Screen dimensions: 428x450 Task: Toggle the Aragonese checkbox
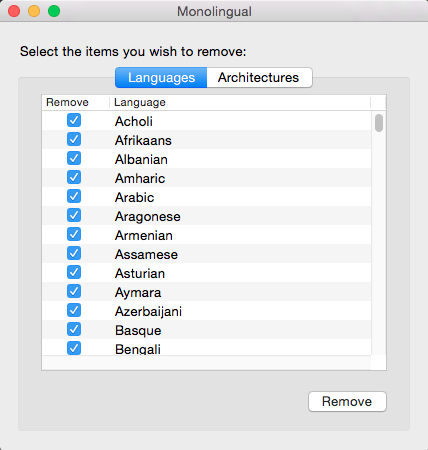pos(74,215)
